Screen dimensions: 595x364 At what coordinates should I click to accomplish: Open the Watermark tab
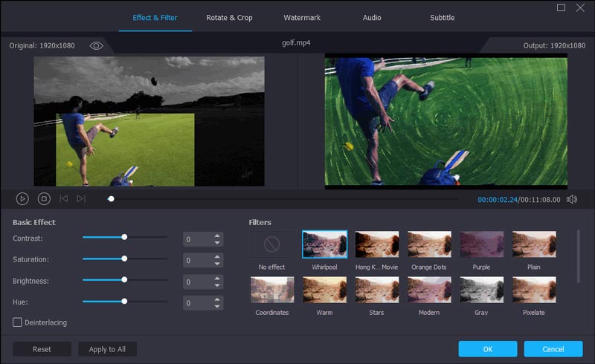click(x=301, y=18)
